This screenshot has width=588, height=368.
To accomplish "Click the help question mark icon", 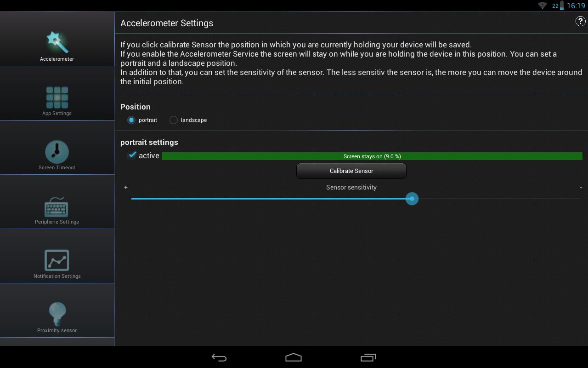I will [x=580, y=22].
